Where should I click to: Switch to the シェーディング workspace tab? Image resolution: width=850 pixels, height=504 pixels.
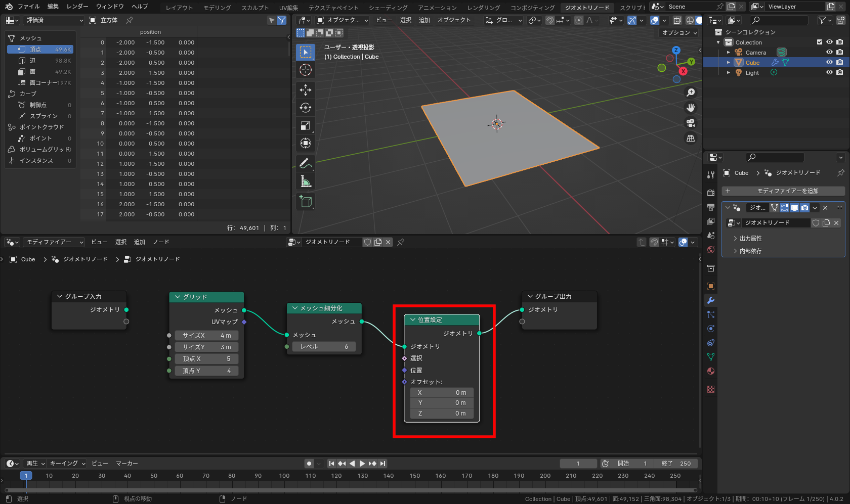tap(388, 7)
